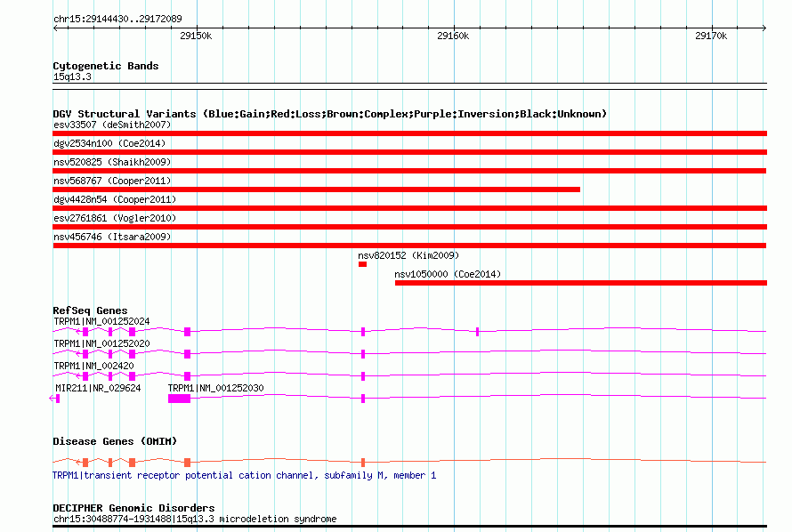Click the nsv520825 (Shaikh2009) label
Screen dimensions: 792x532
pos(112,162)
